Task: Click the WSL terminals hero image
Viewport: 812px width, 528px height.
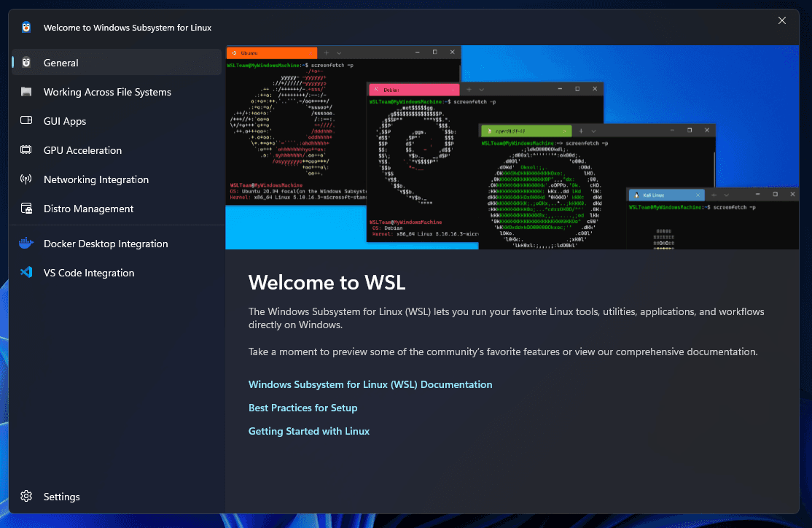Action: coord(512,147)
